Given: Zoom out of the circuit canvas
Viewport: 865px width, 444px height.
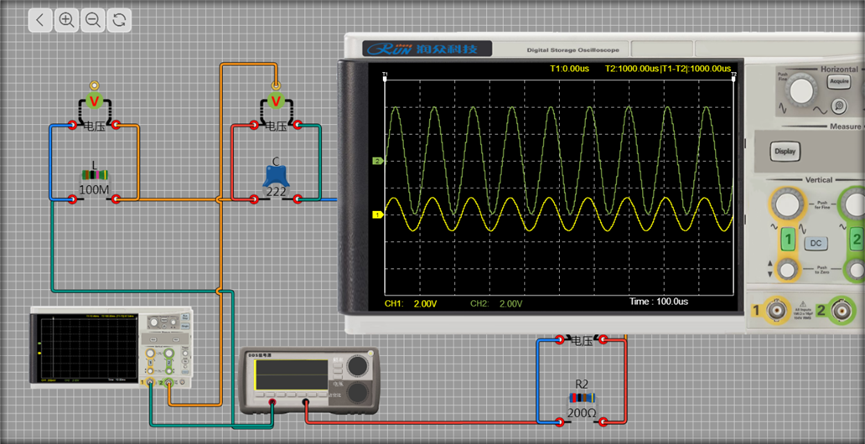Looking at the screenshot, I should coord(93,20).
